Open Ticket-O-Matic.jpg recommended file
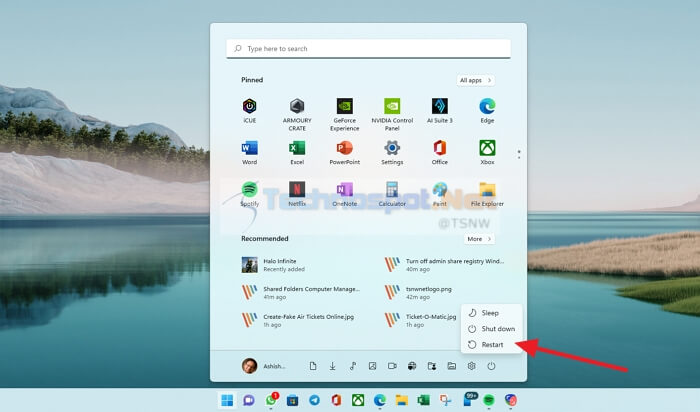This screenshot has width=700, height=412. (422, 320)
